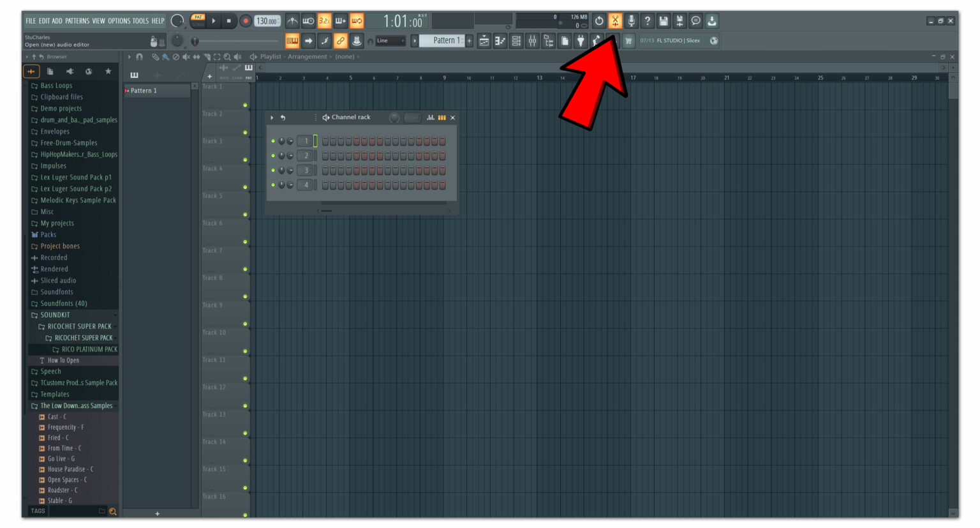The height and width of the screenshot is (528, 980).
Task: Click the plus button to add a new pattern
Action: pyautogui.click(x=469, y=40)
